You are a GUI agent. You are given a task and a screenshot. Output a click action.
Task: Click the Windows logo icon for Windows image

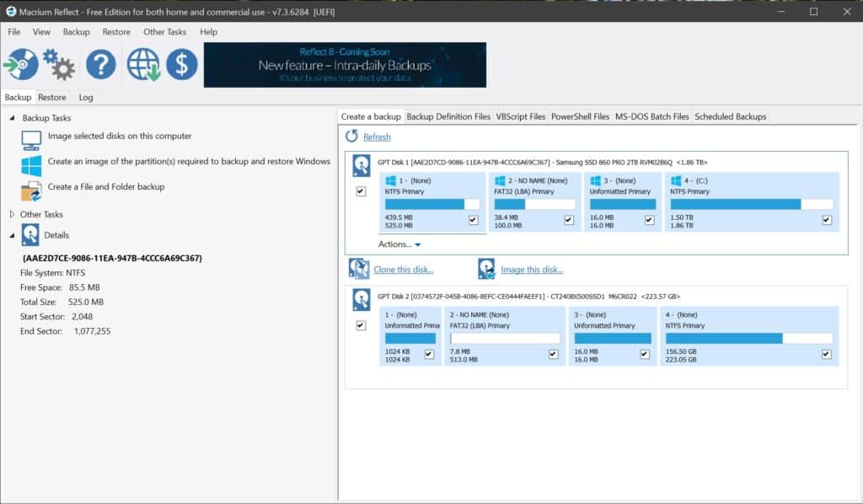pos(31,166)
